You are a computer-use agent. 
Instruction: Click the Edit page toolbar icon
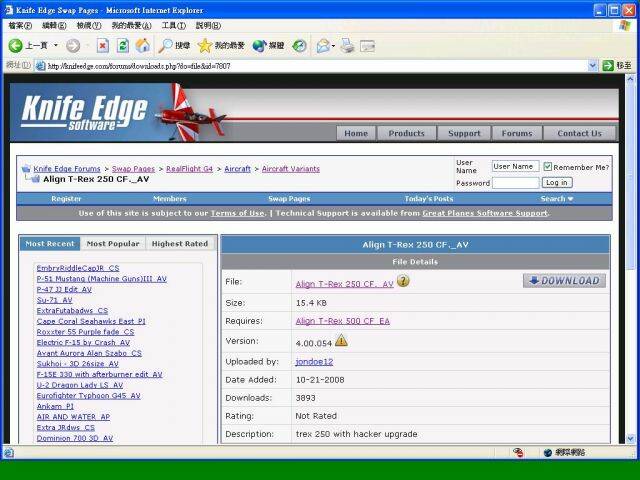367,46
